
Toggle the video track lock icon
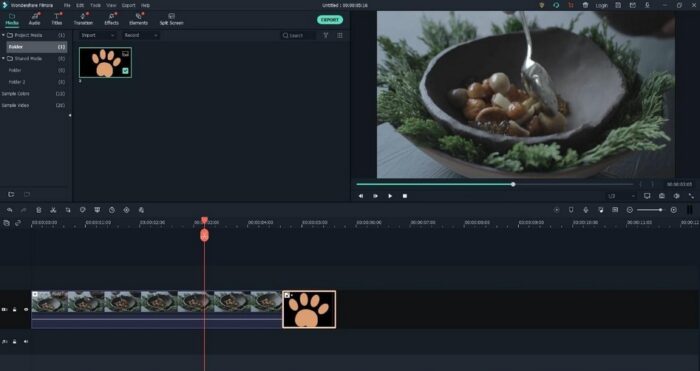14,309
